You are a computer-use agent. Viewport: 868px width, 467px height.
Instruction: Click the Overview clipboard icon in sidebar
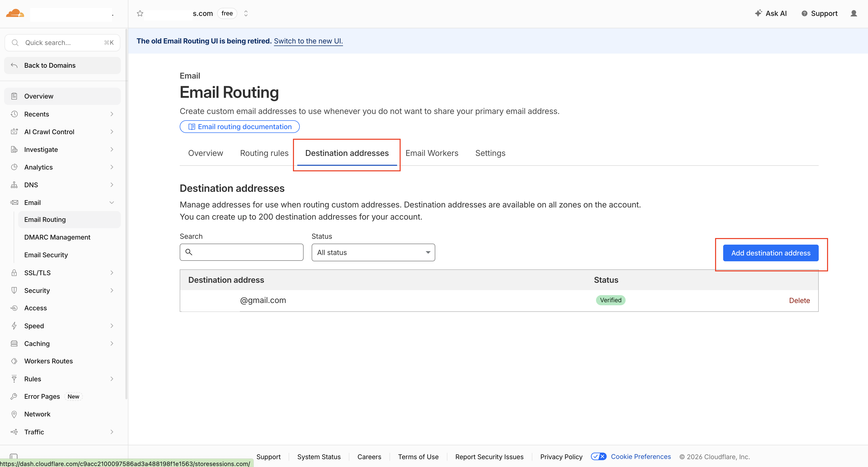pyautogui.click(x=14, y=96)
